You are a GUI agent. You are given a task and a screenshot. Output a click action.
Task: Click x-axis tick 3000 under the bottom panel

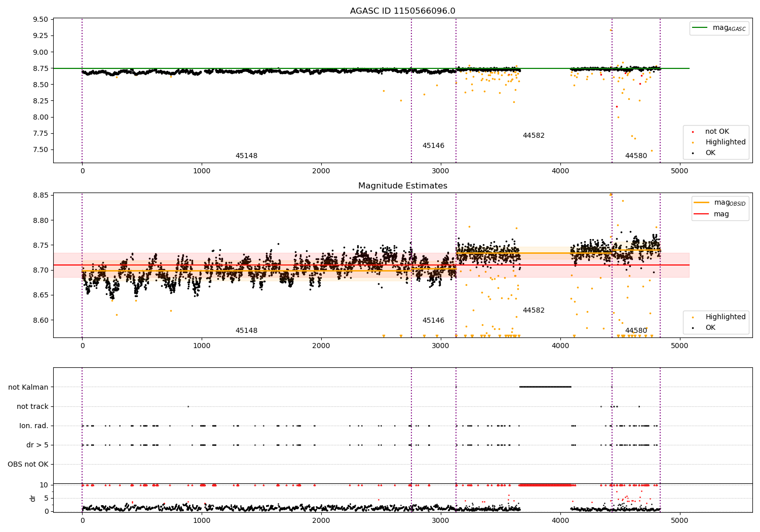pos(441,521)
